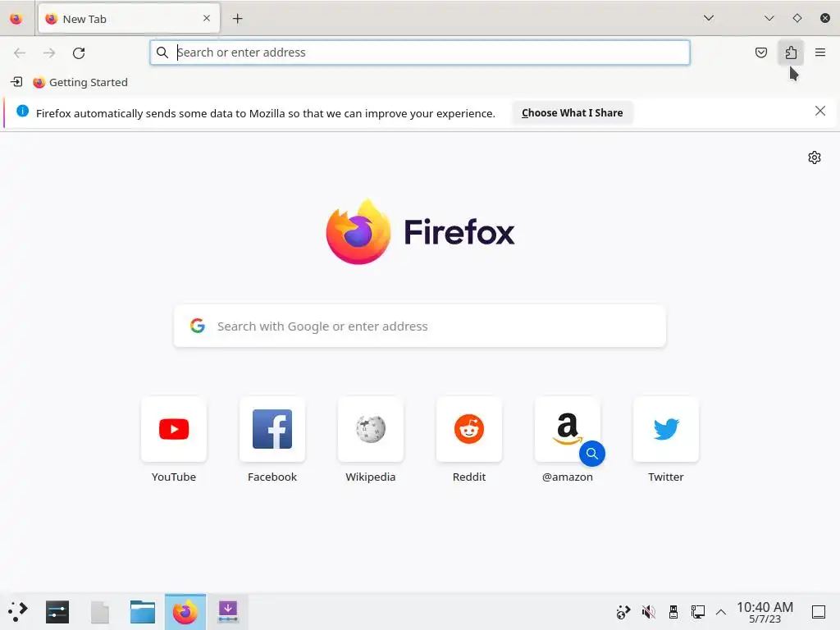This screenshot has width=840, height=630.
Task: Open the KDE application launcher
Action: click(x=18, y=612)
